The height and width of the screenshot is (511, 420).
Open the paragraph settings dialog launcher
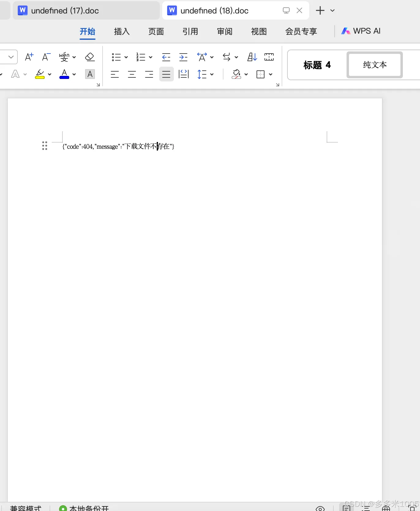click(278, 85)
